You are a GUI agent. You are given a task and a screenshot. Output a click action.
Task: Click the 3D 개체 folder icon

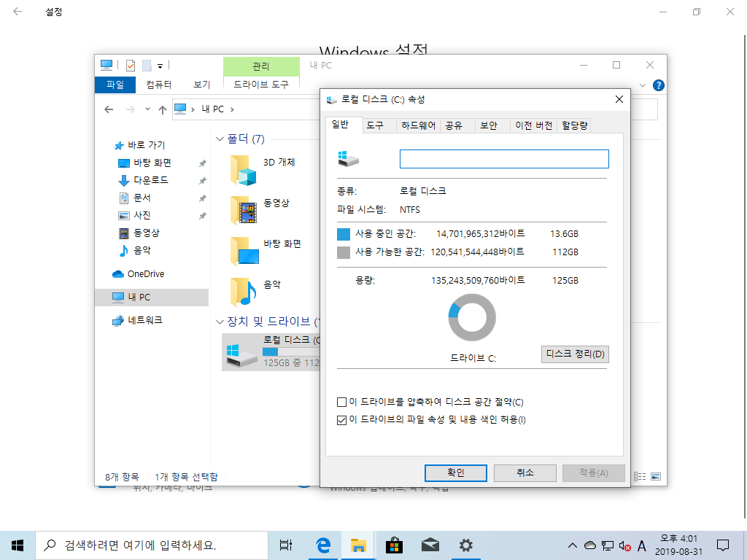244,170
